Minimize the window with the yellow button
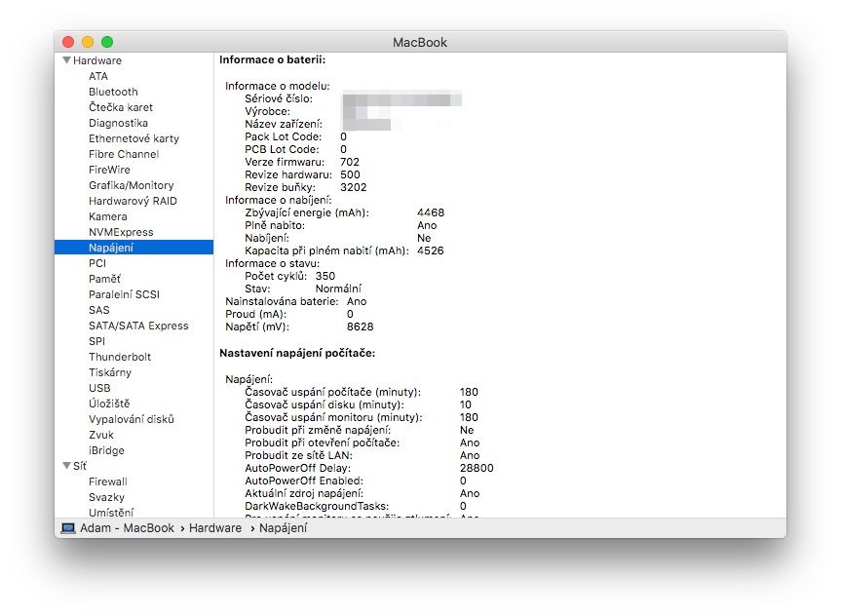 click(88, 42)
